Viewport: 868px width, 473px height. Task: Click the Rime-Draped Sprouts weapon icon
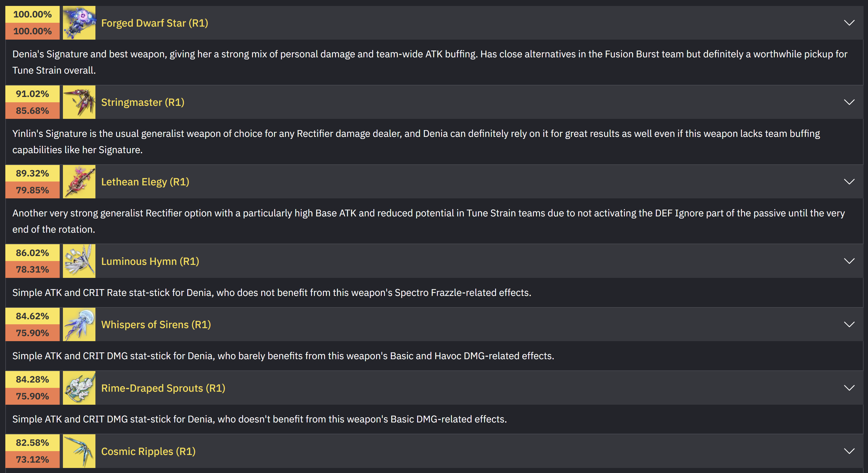click(x=79, y=388)
